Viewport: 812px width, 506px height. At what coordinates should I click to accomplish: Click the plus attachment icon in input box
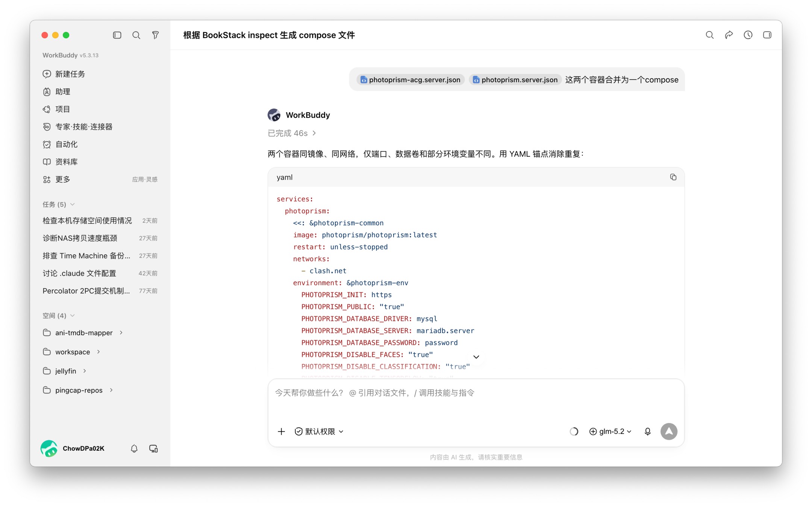pyautogui.click(x=281, y=431)
